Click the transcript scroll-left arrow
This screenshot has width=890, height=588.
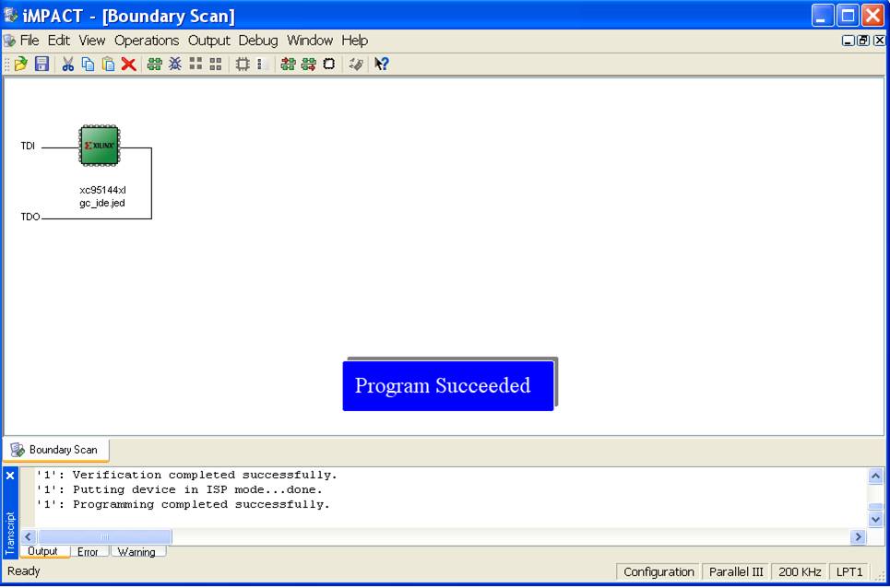[x=29, y=536]
